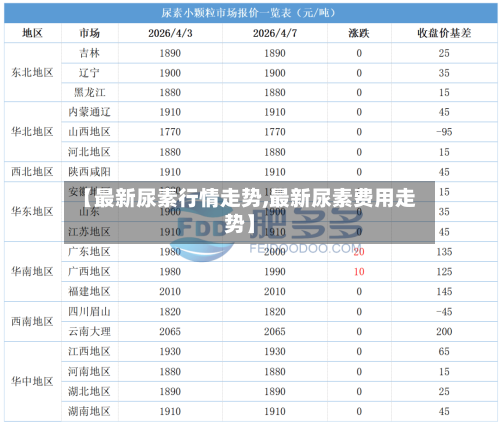
Task: Click 江西地区 price 1930 under 2026/4/7
Action: (275, 352)
